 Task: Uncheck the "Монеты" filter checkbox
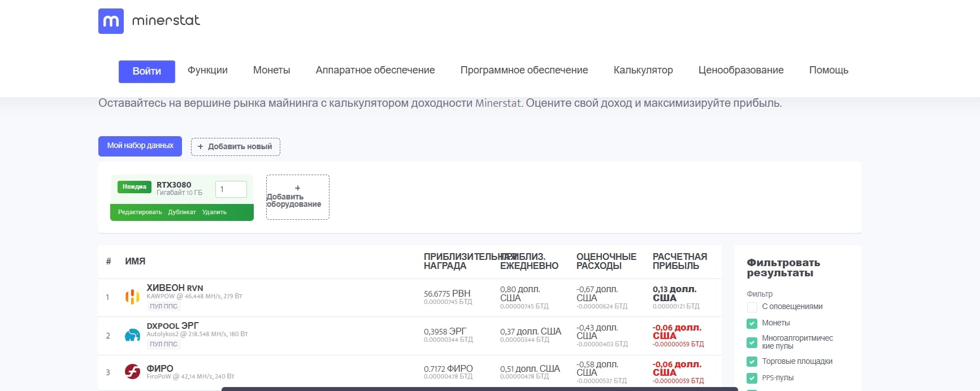(752, 323)
